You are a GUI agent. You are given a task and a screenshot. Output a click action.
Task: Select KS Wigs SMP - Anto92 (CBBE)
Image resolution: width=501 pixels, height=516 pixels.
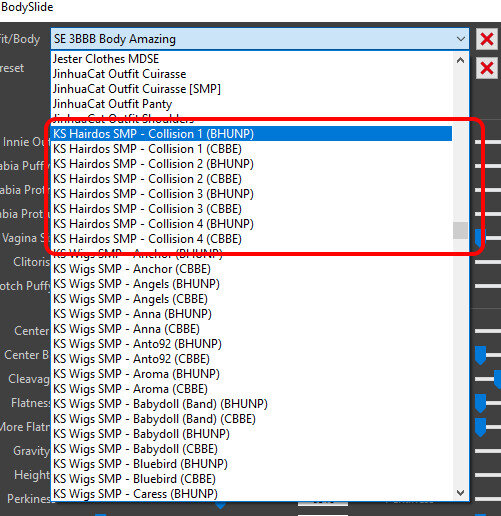252,359
